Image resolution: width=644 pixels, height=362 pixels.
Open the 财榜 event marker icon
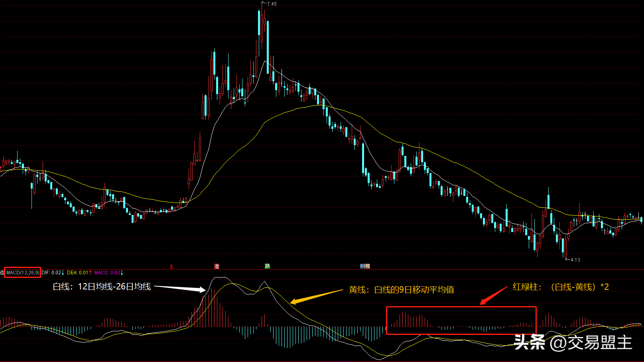(x=365, y=266)
